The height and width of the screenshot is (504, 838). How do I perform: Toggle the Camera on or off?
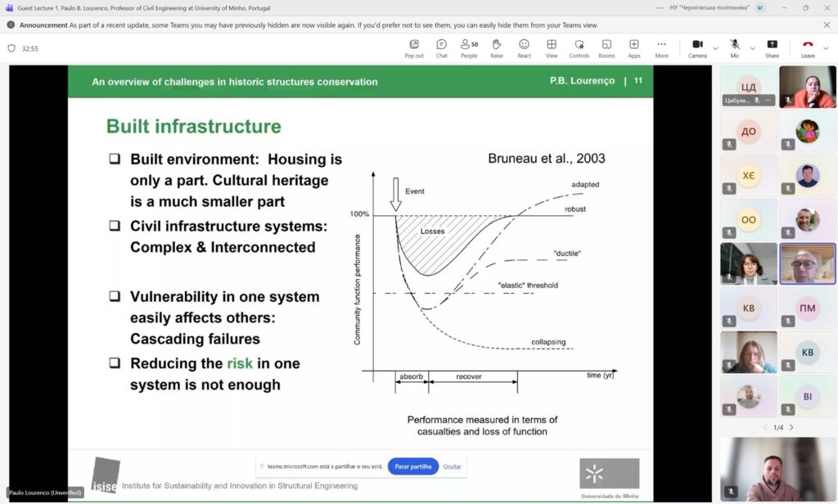pos(697,47)
